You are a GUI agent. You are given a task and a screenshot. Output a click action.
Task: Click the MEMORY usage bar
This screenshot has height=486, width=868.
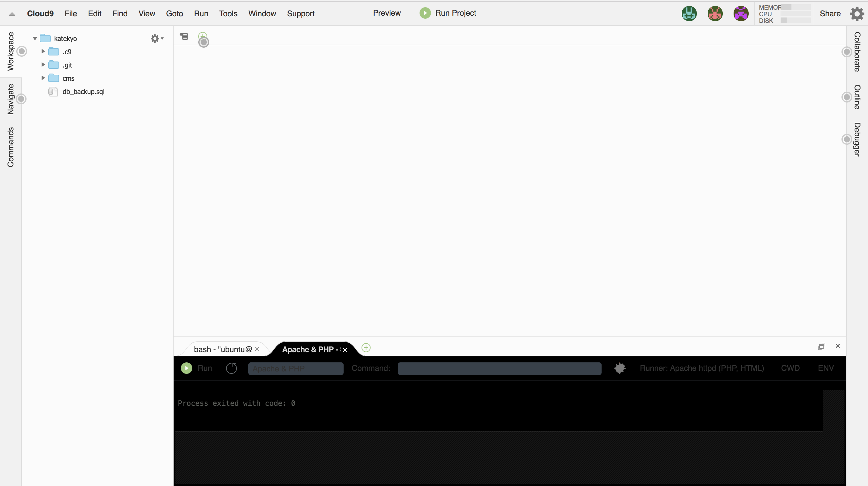click(796, 7)
